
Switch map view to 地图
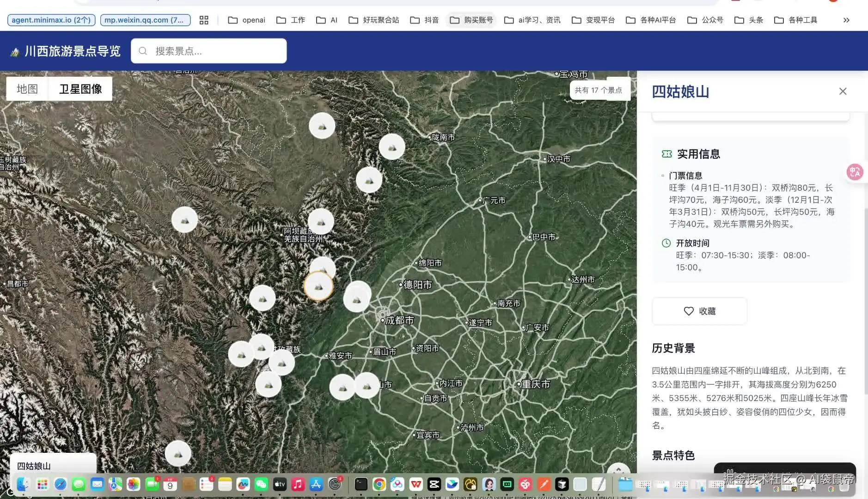pos(27,89)
